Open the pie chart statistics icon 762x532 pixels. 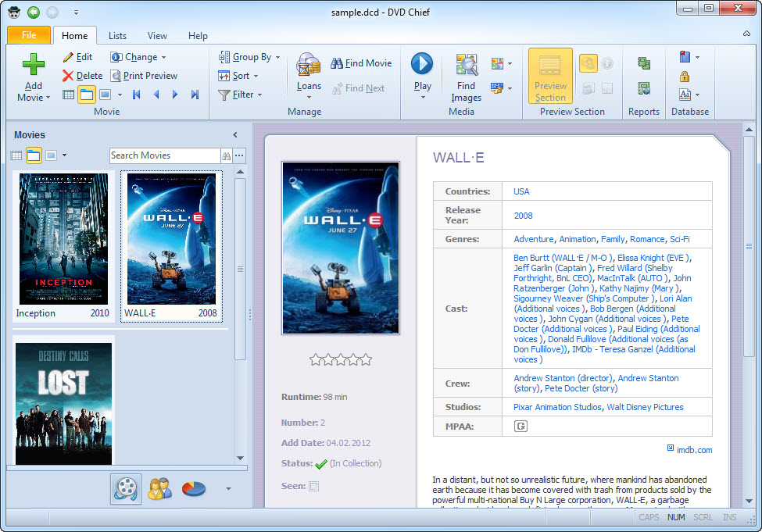click(193, 489)
